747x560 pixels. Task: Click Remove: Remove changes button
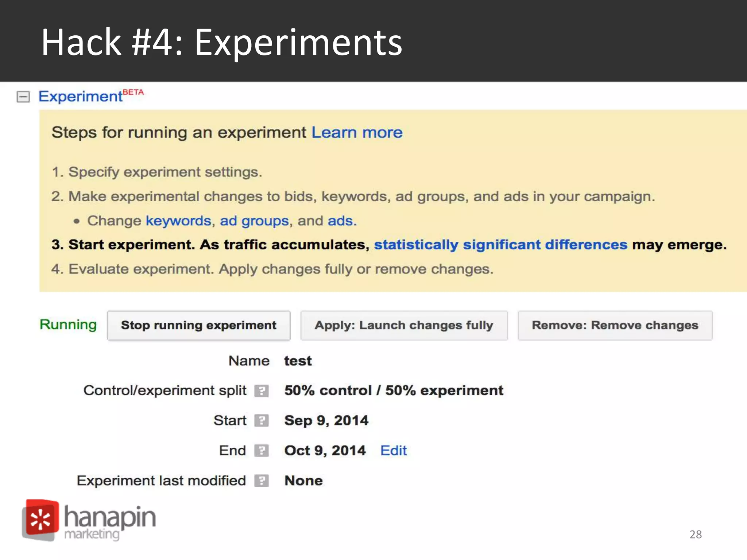[615, 325]
